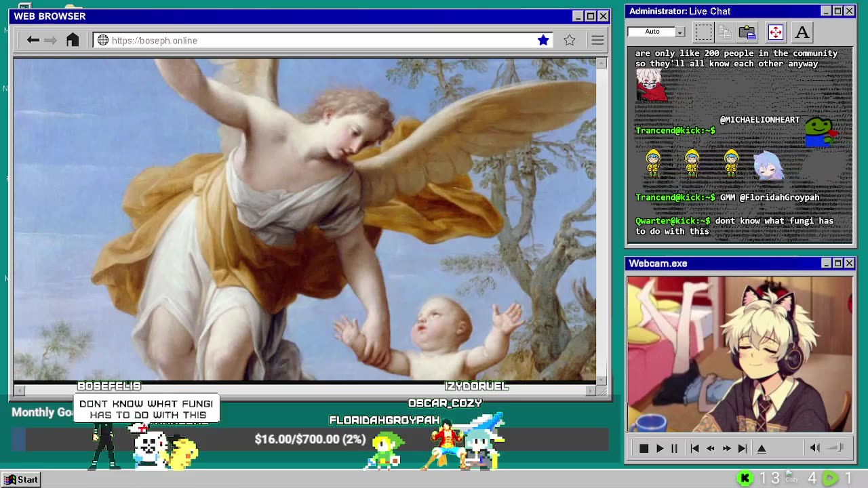The width and height of the screenshot is (868, 488).
Task: Open the Auto dropdown in Live Chat
Action: click(x=680, y=32)
